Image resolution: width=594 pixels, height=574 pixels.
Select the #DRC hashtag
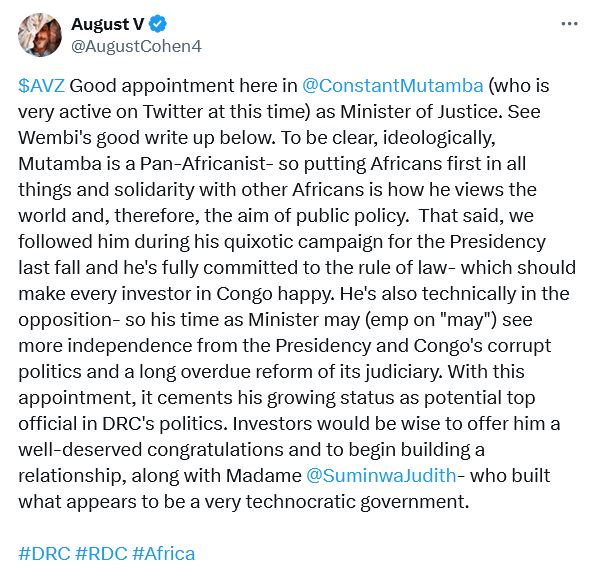44,554
